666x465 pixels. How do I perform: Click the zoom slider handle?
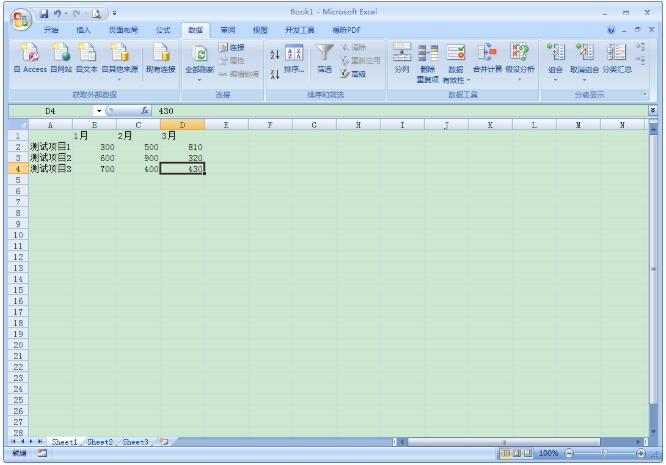[604, 453]
